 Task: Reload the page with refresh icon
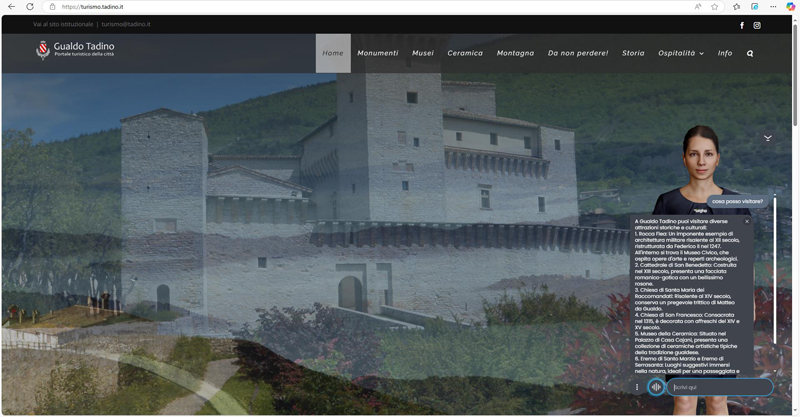(x=29, y=7)
